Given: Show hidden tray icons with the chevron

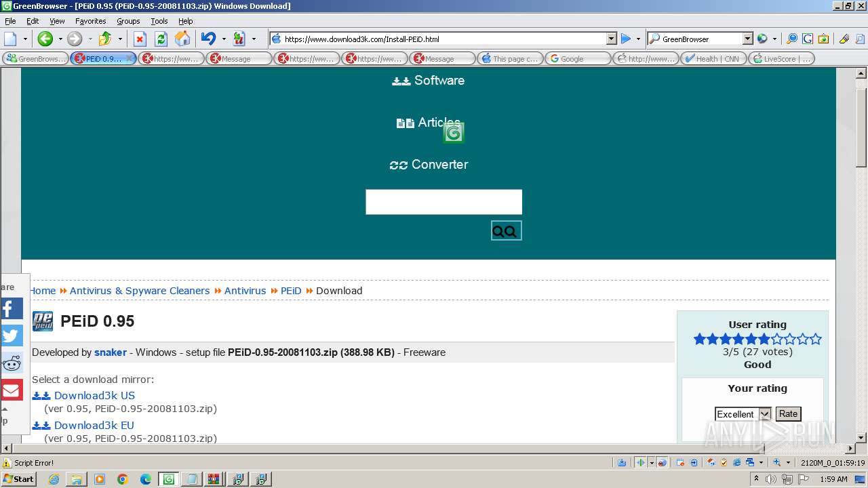Looking at the screenshot, I should (x=757, y=479).
